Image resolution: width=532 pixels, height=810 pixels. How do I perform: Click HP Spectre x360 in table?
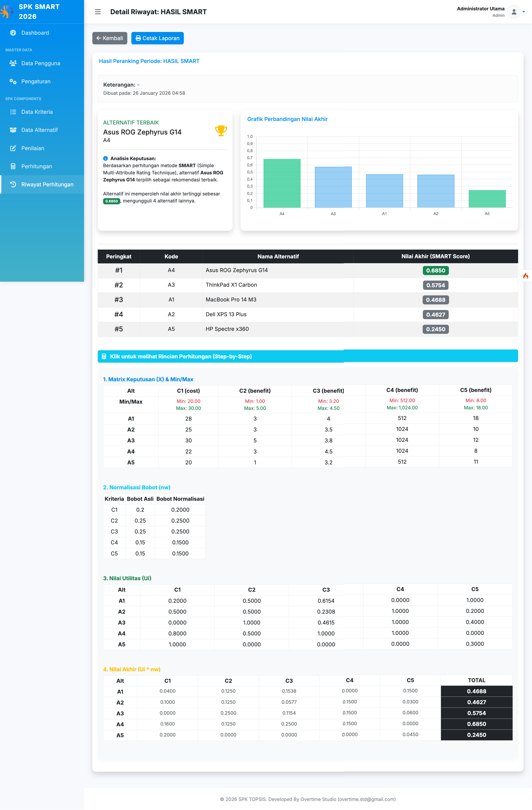[227, 329]
